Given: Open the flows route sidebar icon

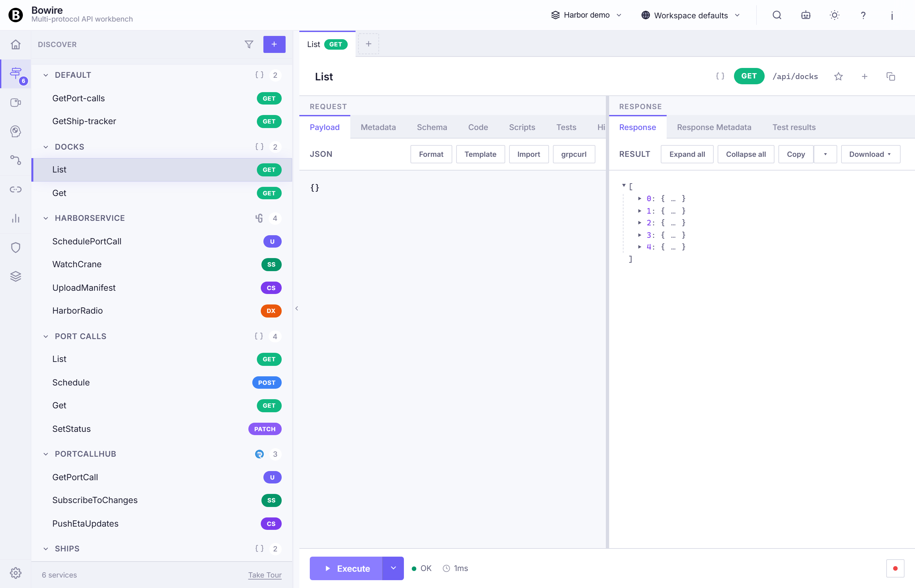Looking at the screenshot, I should 15,160.
